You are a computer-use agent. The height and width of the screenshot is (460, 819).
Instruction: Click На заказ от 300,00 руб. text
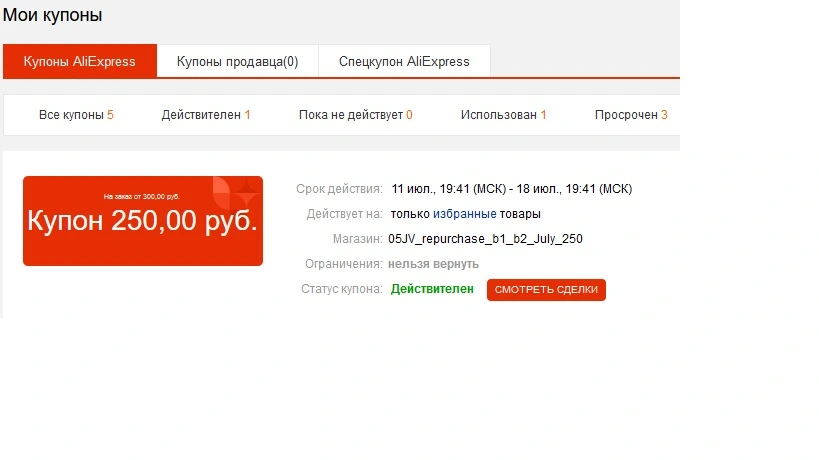[142, 197]
